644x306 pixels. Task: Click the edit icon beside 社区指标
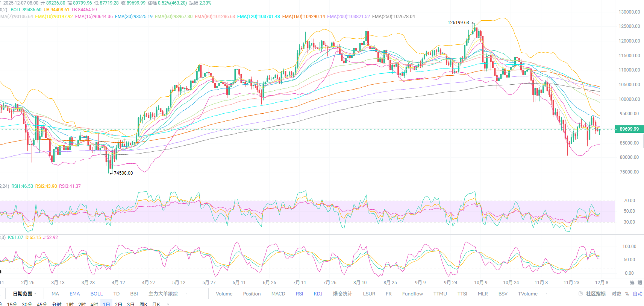(580, 294)
